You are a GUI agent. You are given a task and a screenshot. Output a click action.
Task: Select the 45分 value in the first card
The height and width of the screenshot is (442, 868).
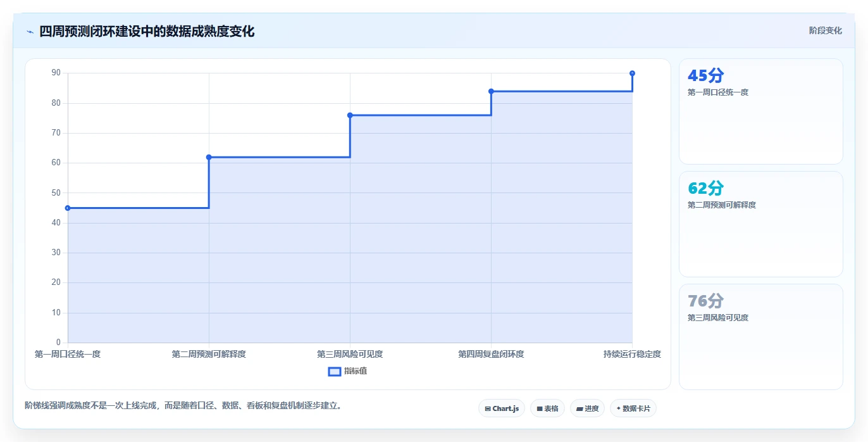pos(705,75)
